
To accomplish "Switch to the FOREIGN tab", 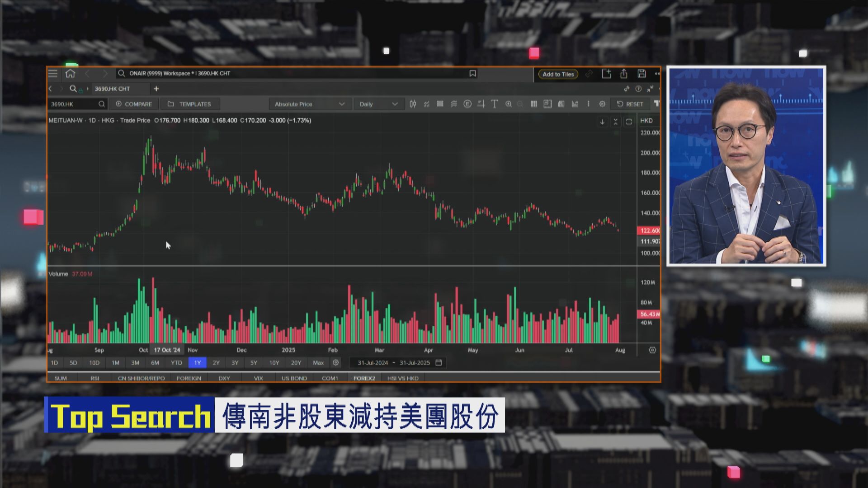I will click(189, 378).
